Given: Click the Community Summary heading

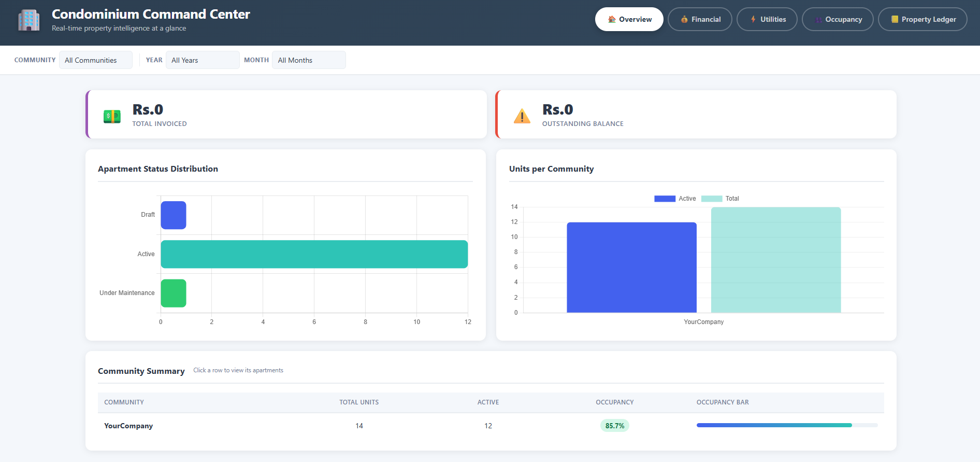Looking at the screenshot, I should pyautogui.click(x=141, y=371).
